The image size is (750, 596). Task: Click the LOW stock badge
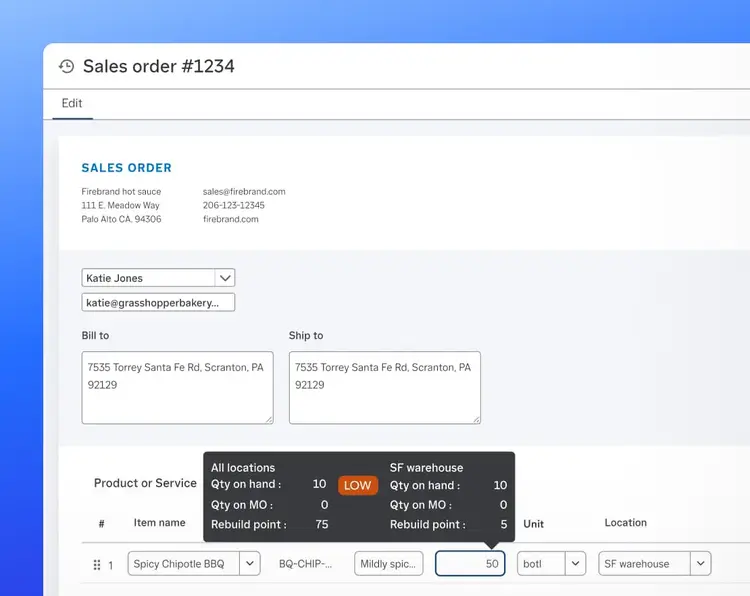358,485
